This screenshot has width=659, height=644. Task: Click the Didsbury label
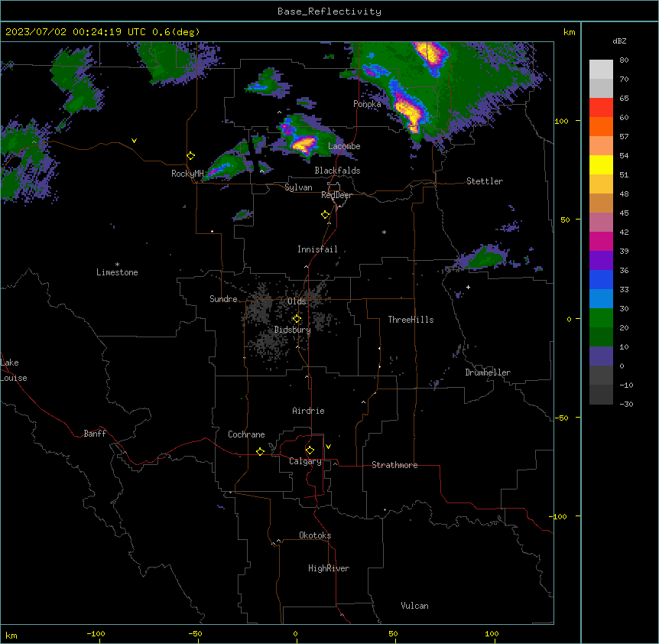tap(293, 330)
